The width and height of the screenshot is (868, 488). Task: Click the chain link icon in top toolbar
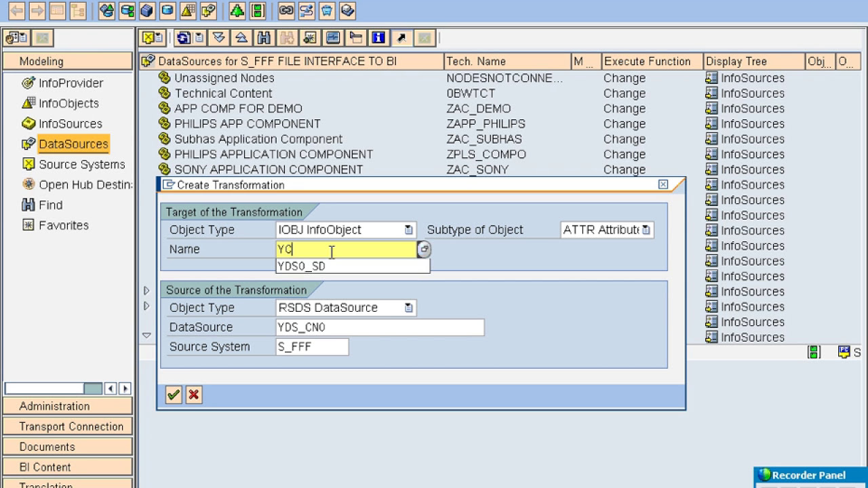[x=287, y=11]
